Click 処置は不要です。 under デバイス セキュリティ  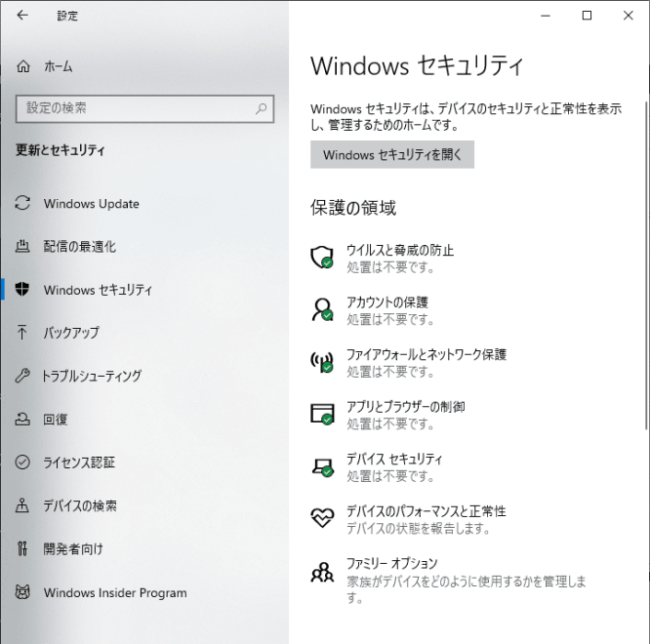click(390, 476)
